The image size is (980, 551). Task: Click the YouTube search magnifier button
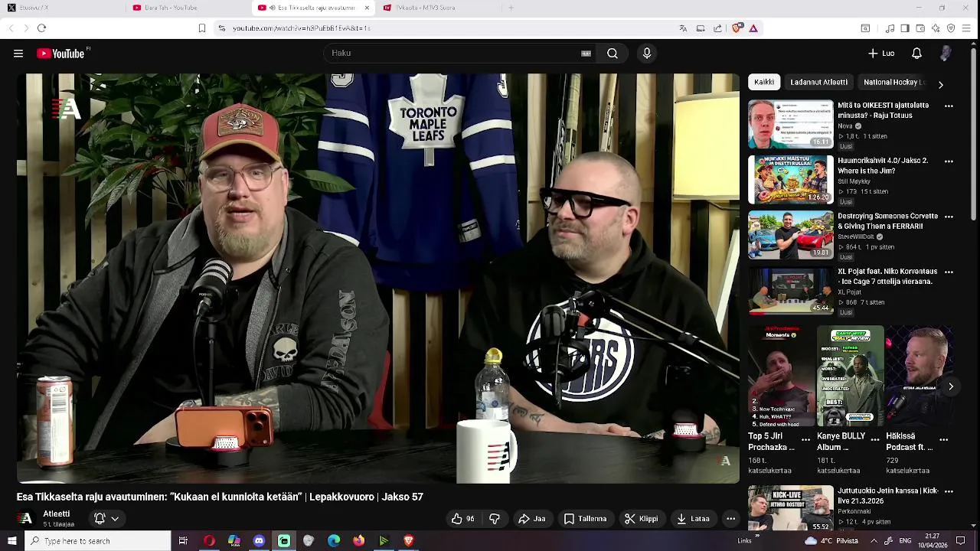tap(612, 54)
